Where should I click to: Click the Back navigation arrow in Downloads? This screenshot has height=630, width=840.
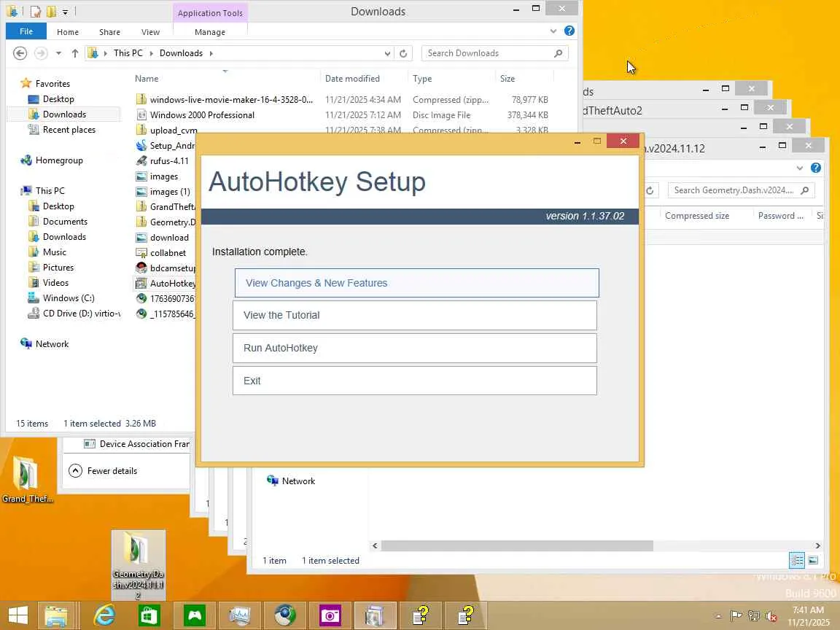click(20, 53)
